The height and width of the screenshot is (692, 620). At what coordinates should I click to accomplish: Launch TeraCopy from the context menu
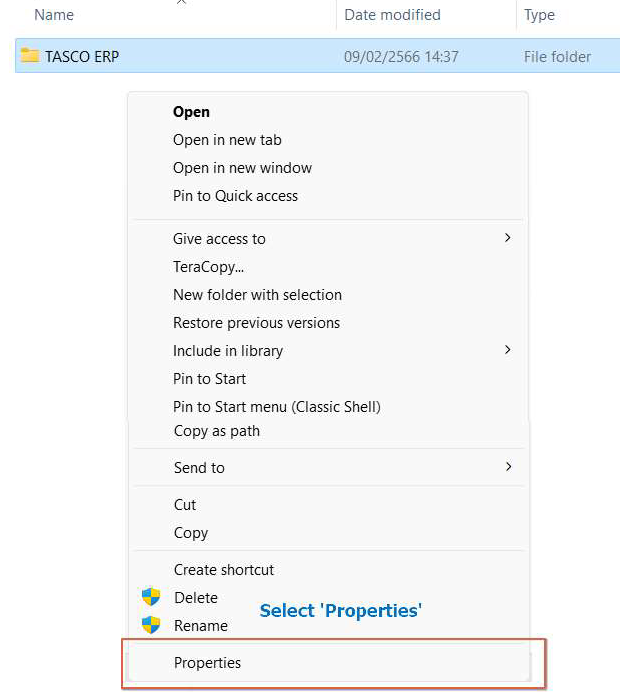[208, 267]
